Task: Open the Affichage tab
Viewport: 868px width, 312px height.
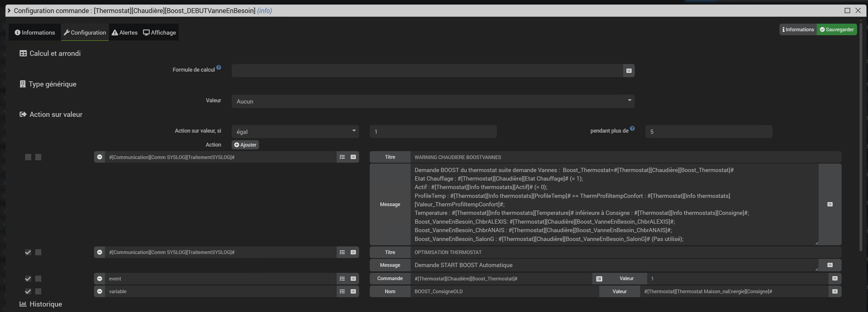Action: tap(160, 32)
